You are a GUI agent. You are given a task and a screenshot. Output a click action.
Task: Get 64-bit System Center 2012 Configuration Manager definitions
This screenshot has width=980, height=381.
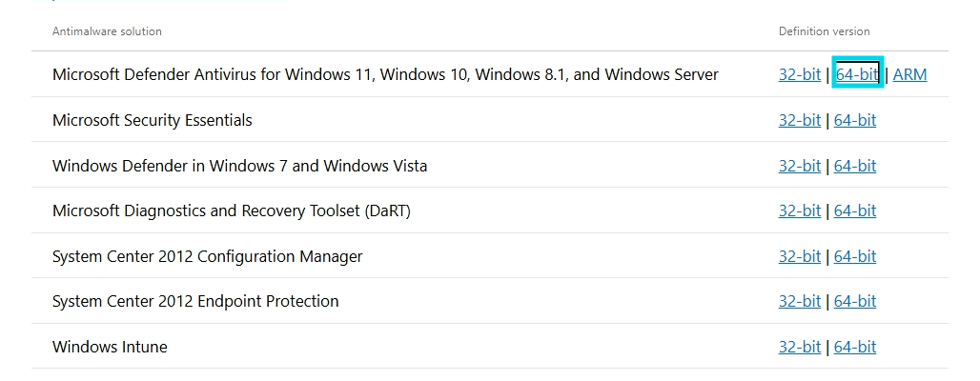click(855, 256)
